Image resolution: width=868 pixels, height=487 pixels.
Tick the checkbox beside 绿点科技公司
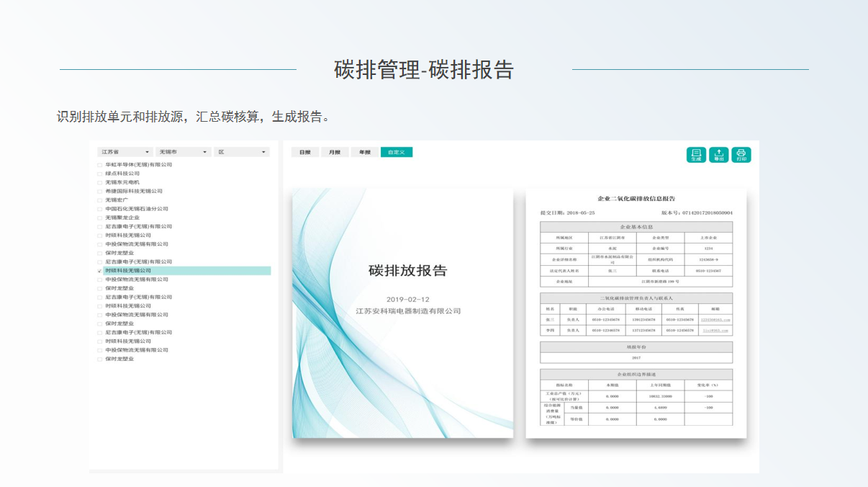pyautogui.click(x=100, y=174)
